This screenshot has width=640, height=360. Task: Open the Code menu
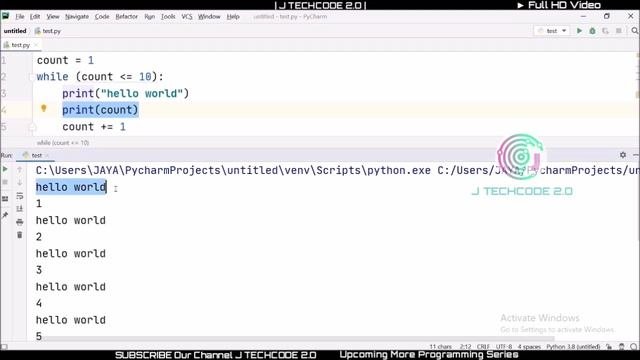coord(102,16)
